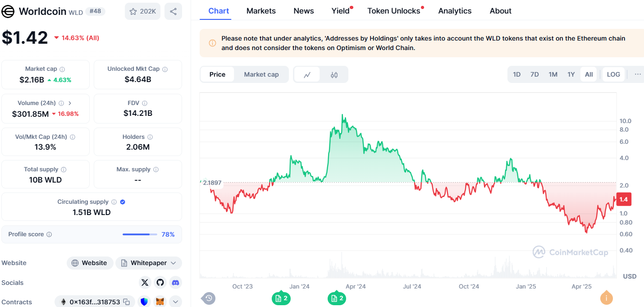The image size is (644, 307).
Task: Click the X (Twitter) social icon
Action: (x=145, y=283)
